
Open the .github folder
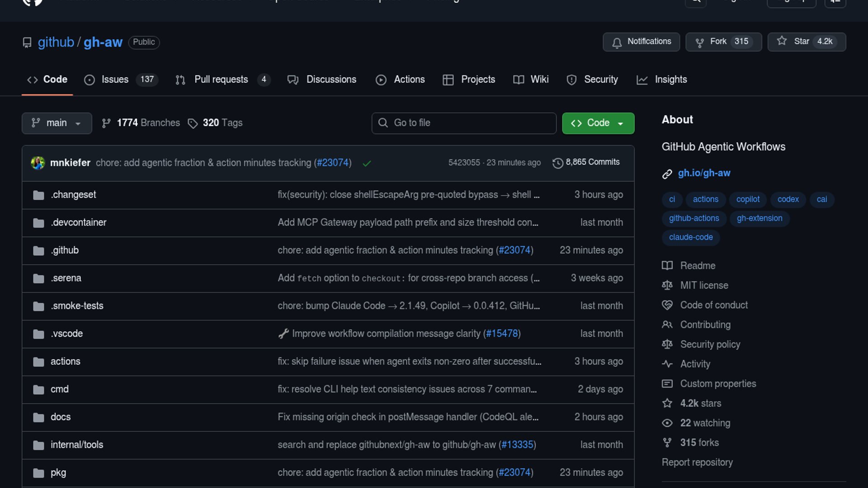pyautogui.click(x=65, y=250)
